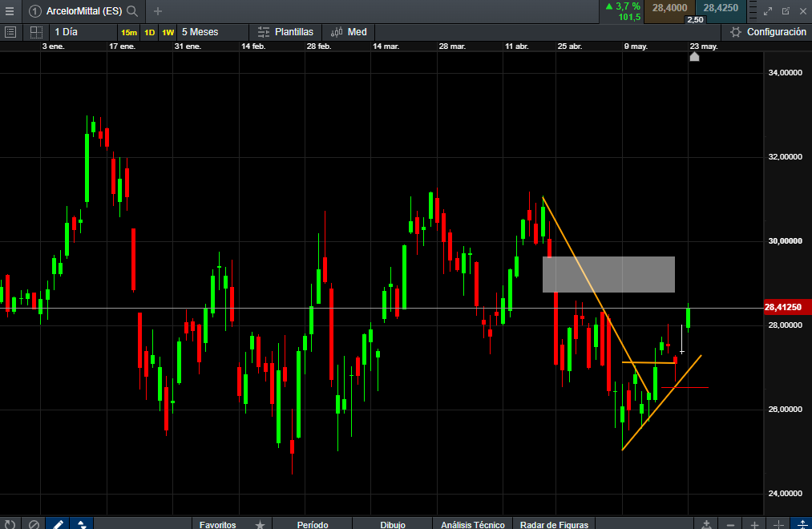Click the vertical scale icon beside minus
Image resolution: width=812 pixels, height=529 pixels.
pyautogui.click(x=706, y=524)
